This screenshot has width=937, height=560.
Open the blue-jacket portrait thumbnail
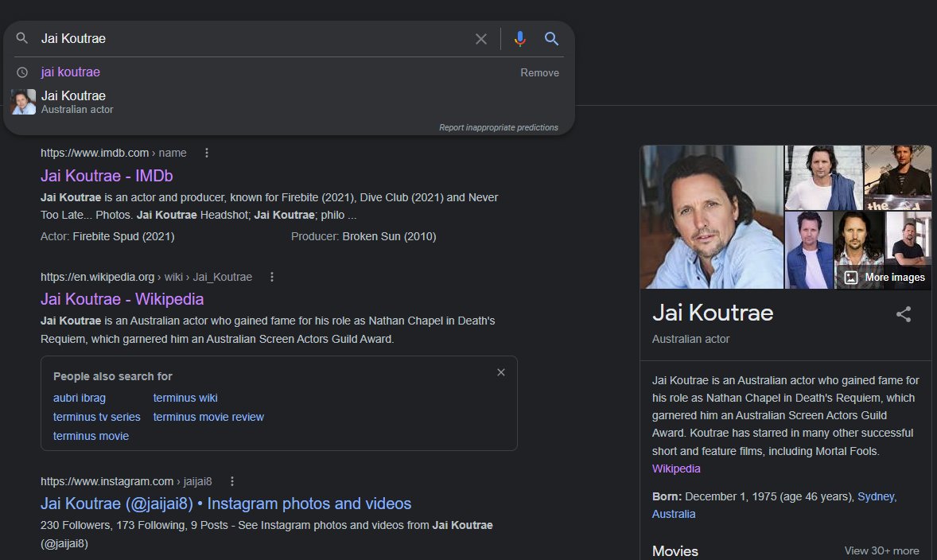(808, 250)
